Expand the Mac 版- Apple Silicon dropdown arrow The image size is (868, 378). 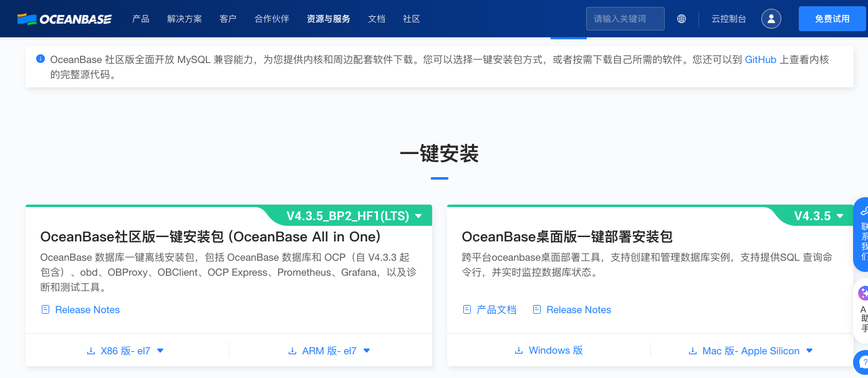point(809,351)
